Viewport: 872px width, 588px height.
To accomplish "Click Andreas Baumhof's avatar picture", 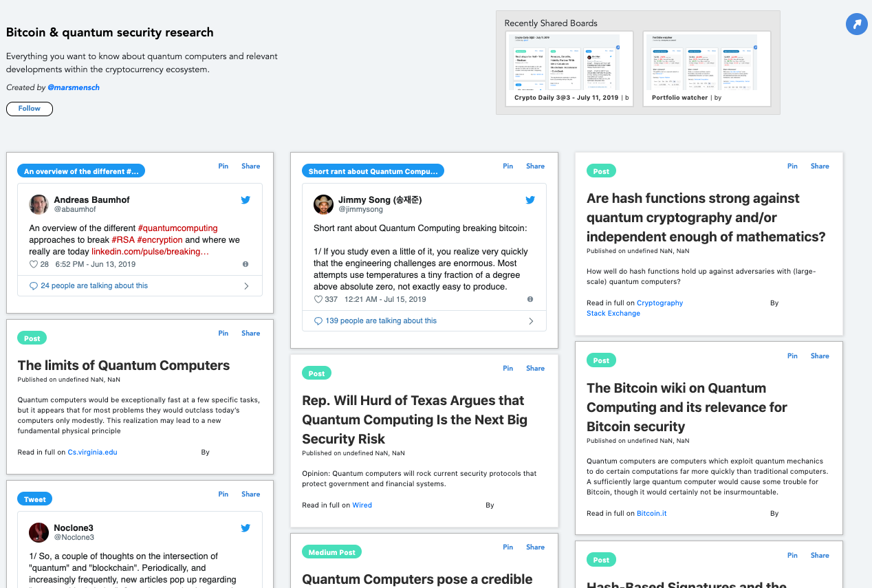I will [39, 204].
